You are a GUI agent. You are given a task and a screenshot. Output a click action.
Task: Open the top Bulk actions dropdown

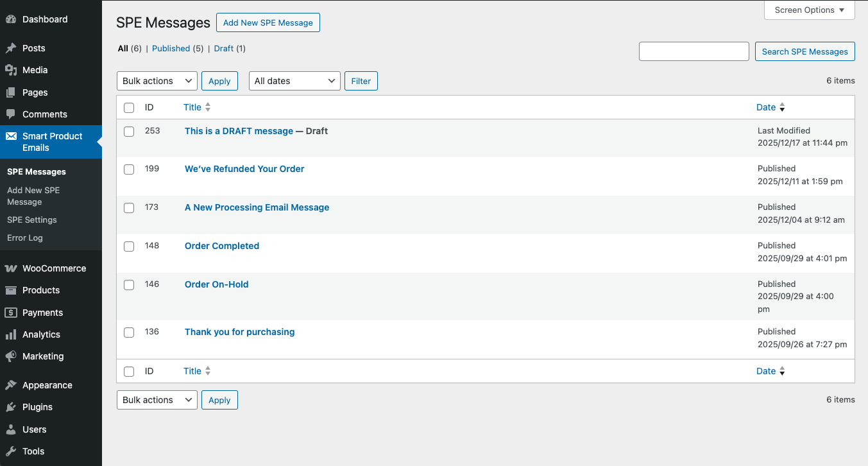tap(157, 81)
